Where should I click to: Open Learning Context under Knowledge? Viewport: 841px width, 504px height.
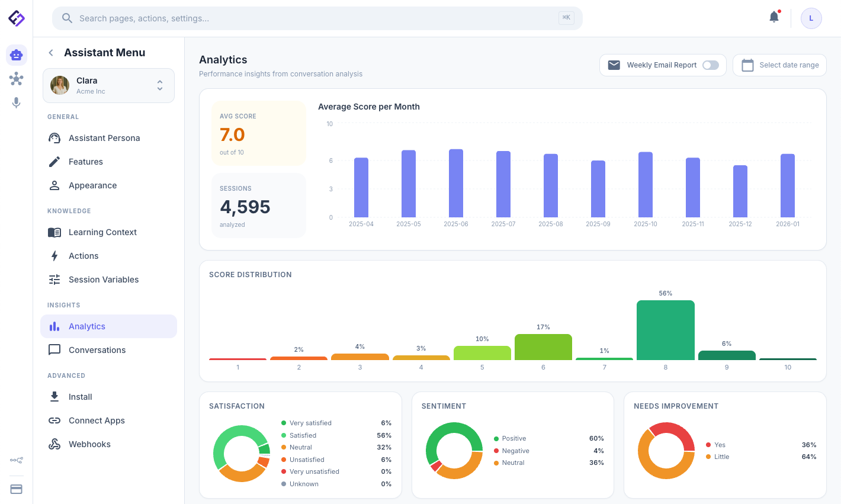(x=104, y=232)
